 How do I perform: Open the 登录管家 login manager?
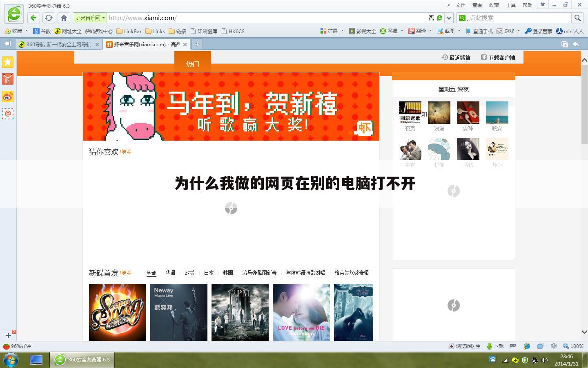(539, 31)
